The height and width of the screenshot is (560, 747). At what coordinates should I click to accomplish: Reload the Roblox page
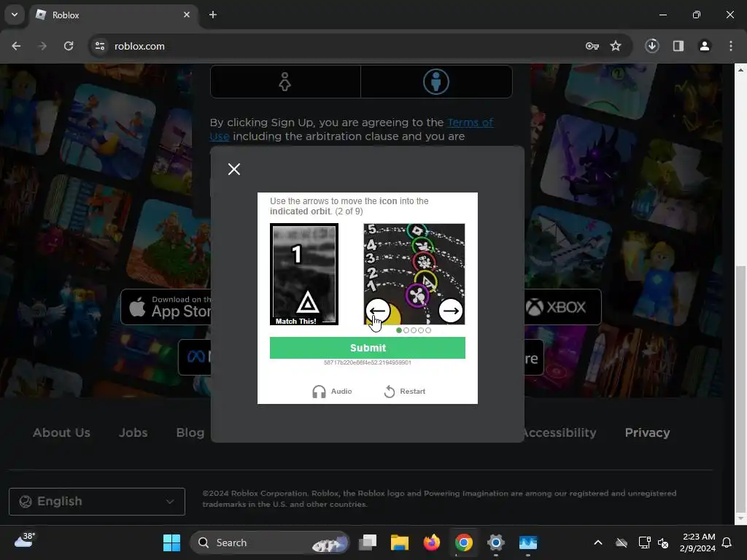pyautogui.click(x=69, y=46)
